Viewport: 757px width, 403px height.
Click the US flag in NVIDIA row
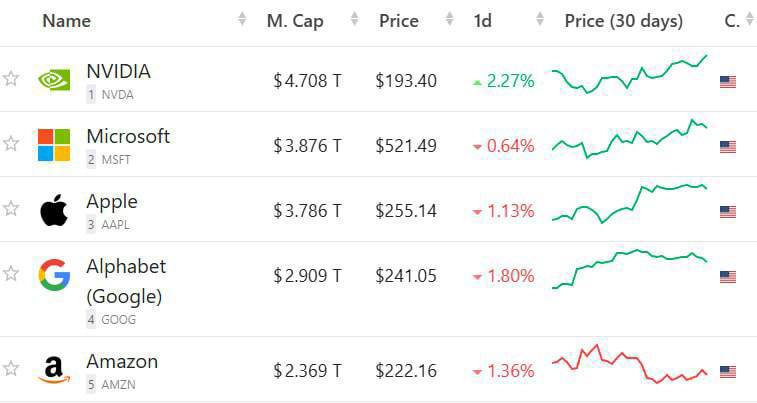point(728,82)
